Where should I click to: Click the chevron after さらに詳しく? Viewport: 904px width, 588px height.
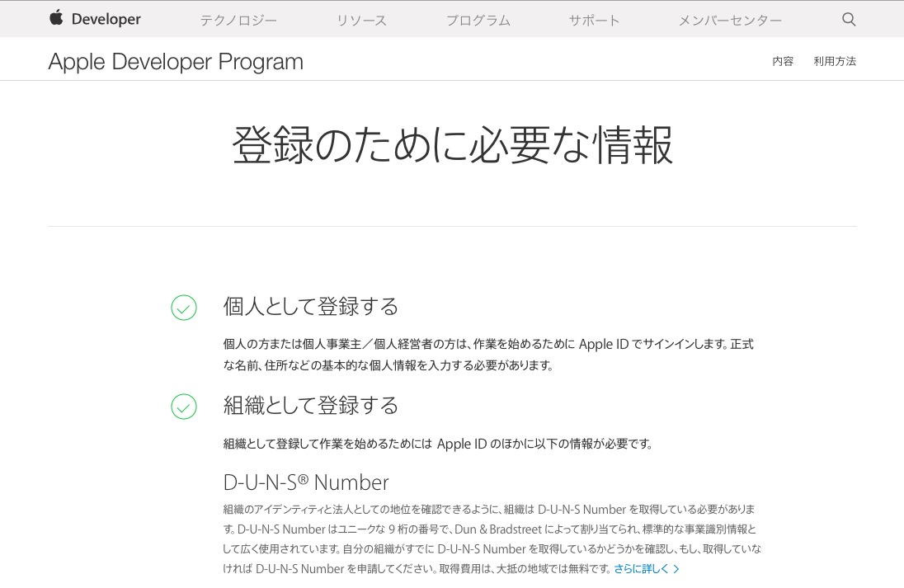coord(676,569)
